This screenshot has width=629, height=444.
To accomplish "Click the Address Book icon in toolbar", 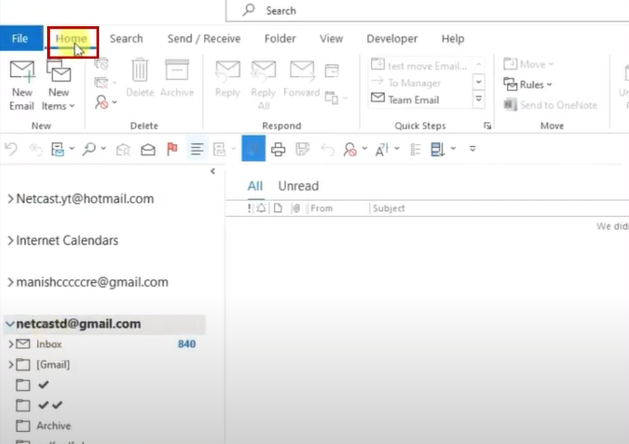I will pos(123,149).
